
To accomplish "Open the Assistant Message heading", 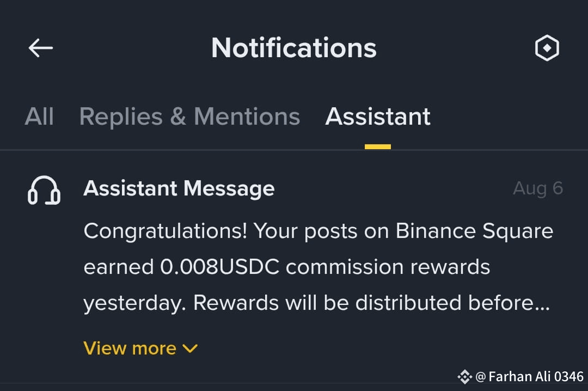I will pyautogui.click(x=179, y=188).
